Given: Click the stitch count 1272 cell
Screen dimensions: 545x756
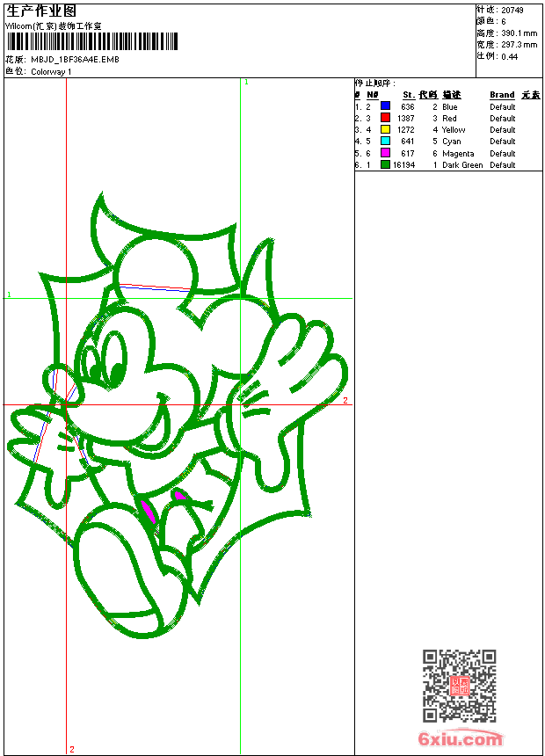Looking at the screenshot, I should pos(405,130).
